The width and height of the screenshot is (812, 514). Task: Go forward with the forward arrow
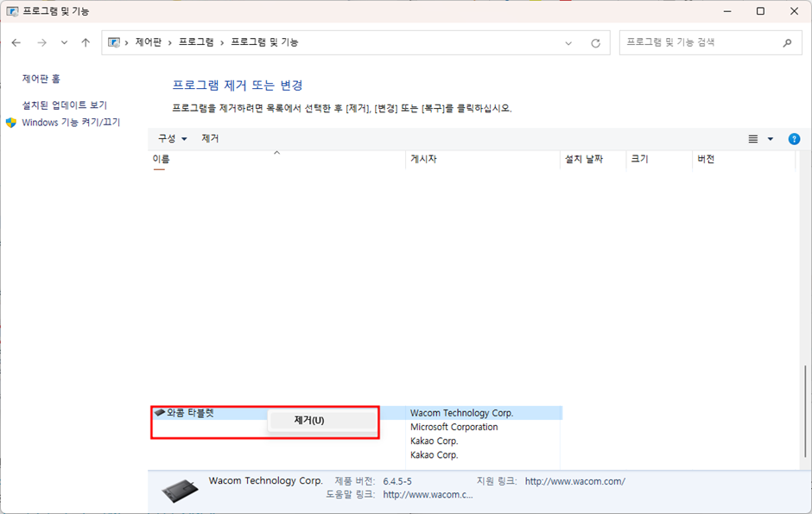(42, 42)
